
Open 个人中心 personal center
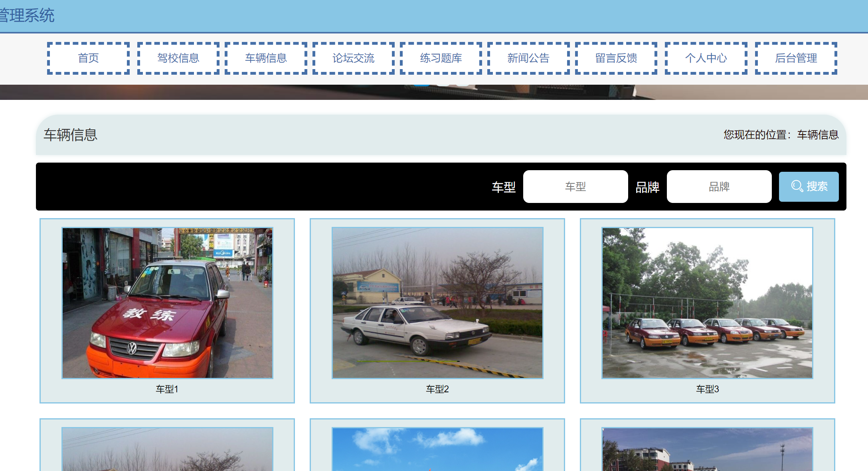point(706,58)
